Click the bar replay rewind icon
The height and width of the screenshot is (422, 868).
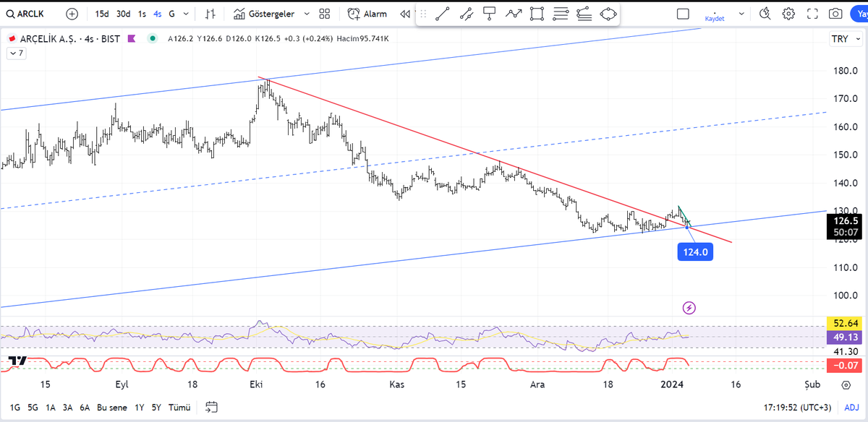point(405,14)
